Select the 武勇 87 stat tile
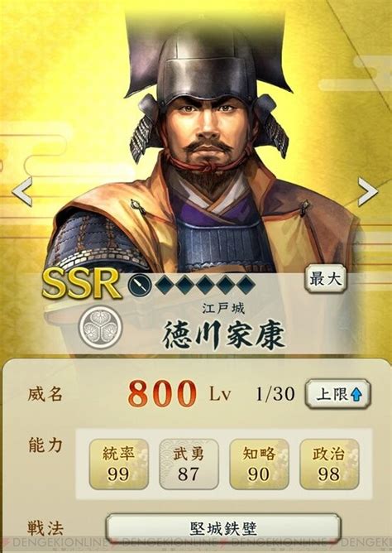The image size is (392, 553). 189,464
